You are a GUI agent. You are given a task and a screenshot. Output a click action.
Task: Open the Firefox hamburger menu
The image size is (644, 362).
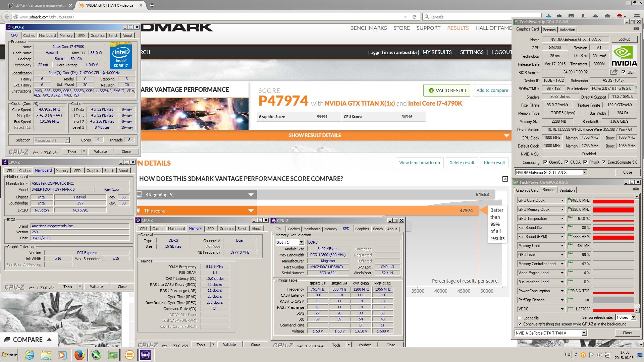pyautogui.click(x=637, y=16)
